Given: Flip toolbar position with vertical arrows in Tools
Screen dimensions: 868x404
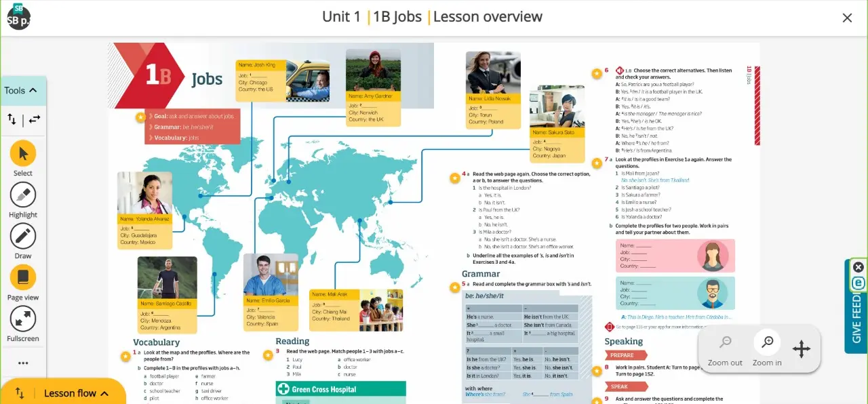Looking at the screenshot, I should 12,119.
